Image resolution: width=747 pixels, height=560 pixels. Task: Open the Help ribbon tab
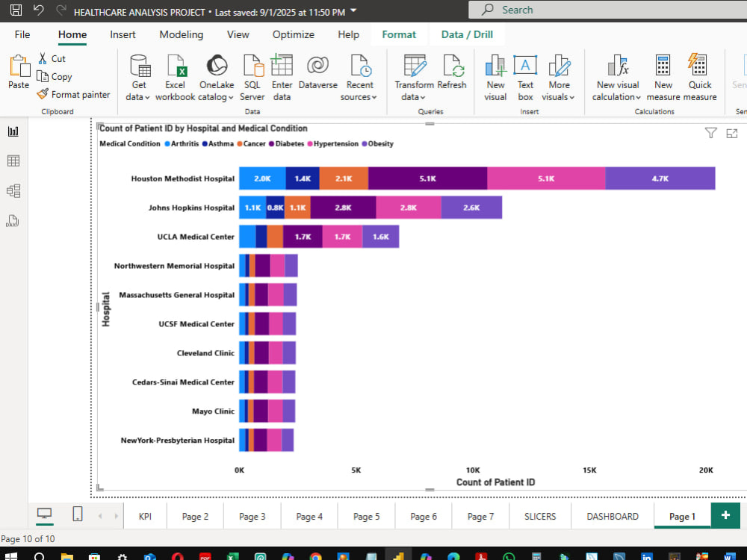click(x=348, y=34)
